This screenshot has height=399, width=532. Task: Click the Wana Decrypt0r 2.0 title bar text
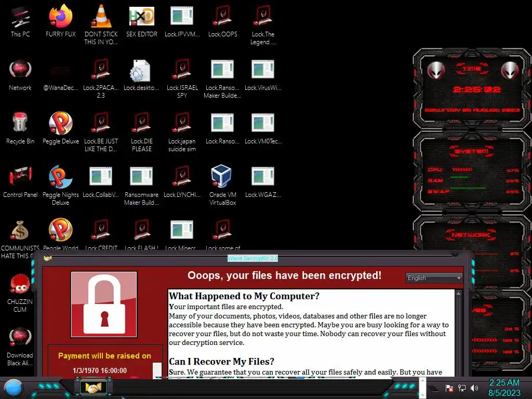pyautogui.click(x=253, y=258)
